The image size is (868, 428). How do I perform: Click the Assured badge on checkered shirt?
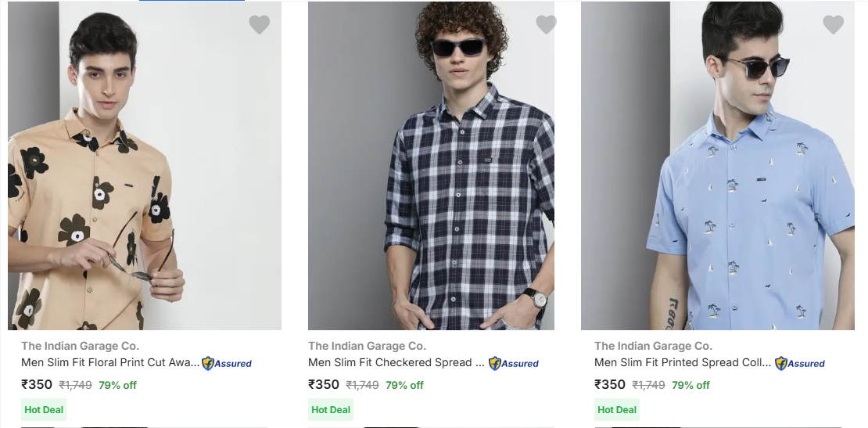[514, 363]
